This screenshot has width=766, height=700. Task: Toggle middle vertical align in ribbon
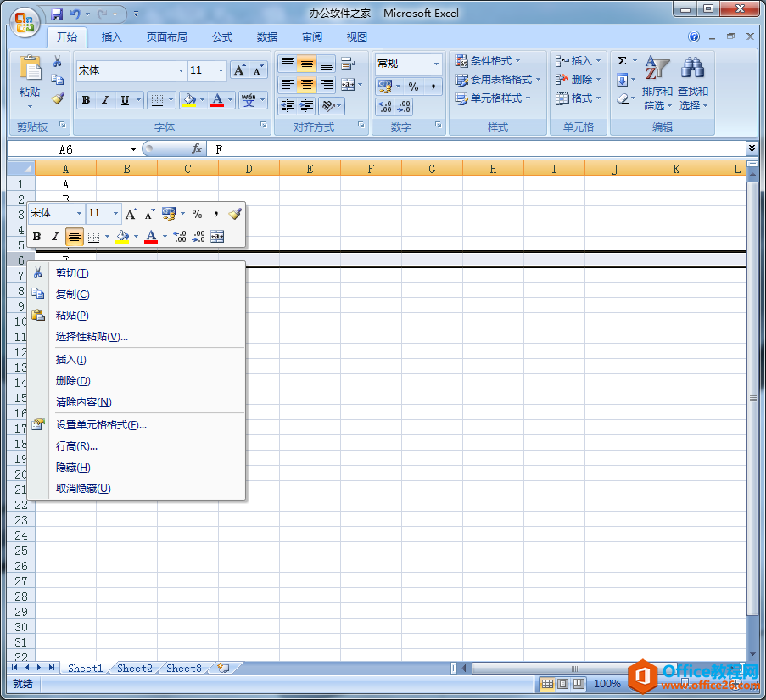pos(307,64)
